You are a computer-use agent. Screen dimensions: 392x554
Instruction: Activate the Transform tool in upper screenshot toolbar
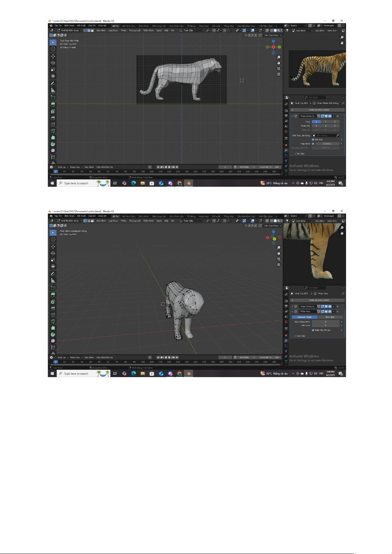click(53, 76)
